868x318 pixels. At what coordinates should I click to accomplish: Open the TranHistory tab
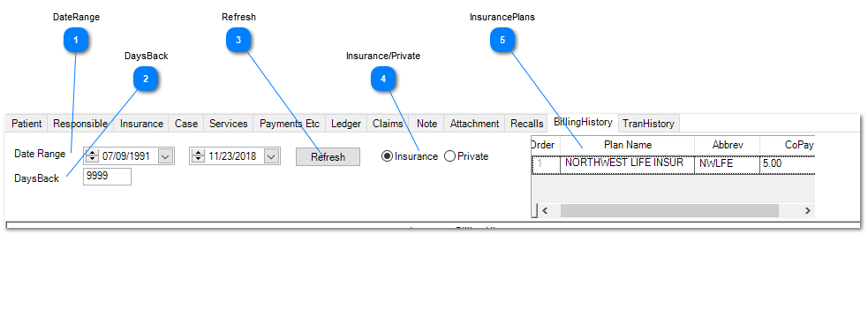[x=648, y=124]
